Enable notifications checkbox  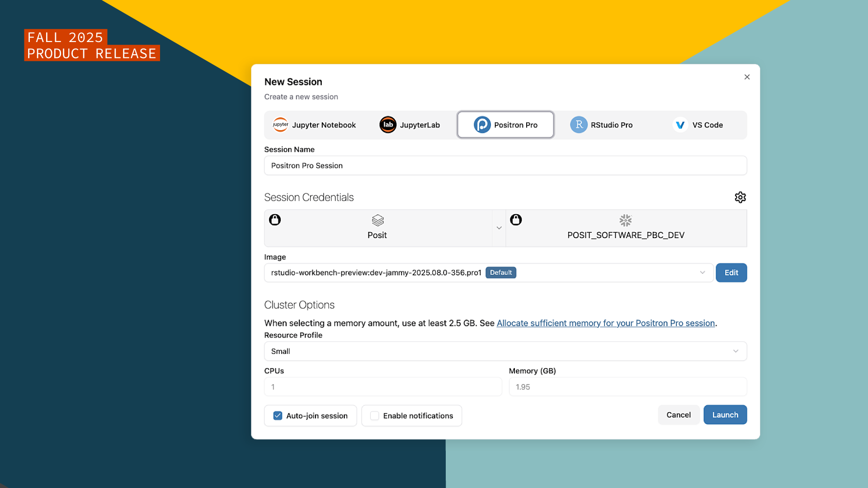(x=375, y=416)
